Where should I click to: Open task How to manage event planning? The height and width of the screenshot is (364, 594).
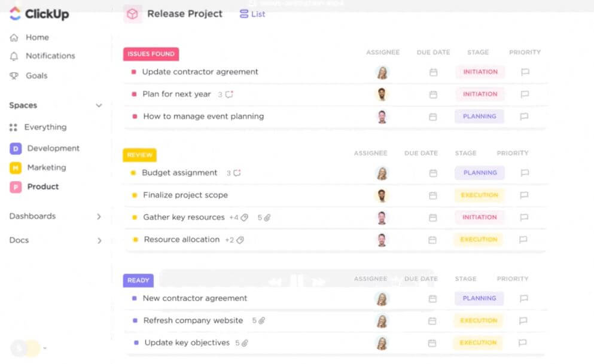click(x=203, y=117)
